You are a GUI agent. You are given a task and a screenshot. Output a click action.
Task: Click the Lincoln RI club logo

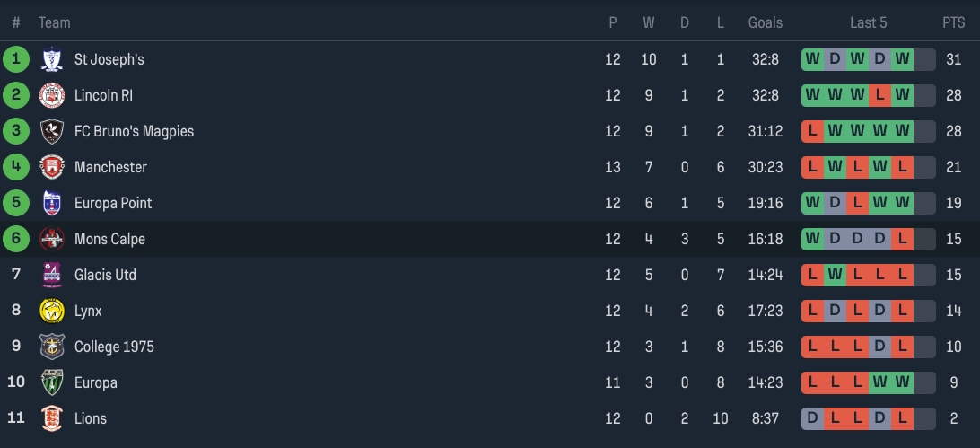click(x=52, y=95)
